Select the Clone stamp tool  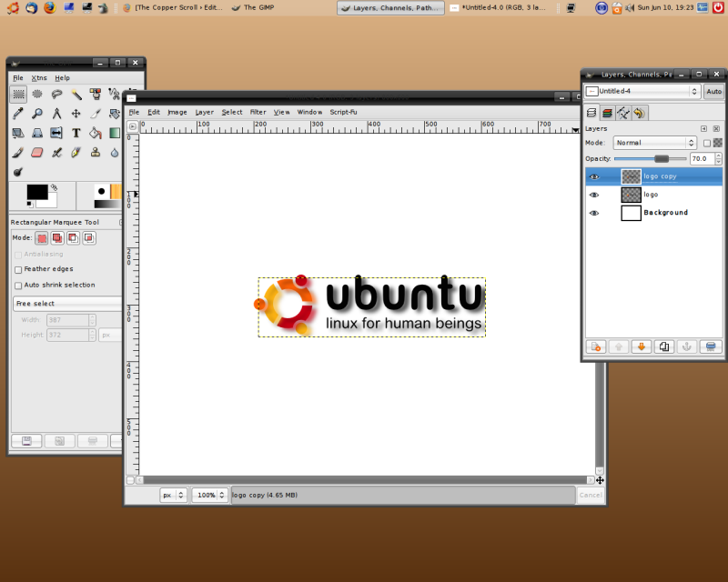coord(96,152)
